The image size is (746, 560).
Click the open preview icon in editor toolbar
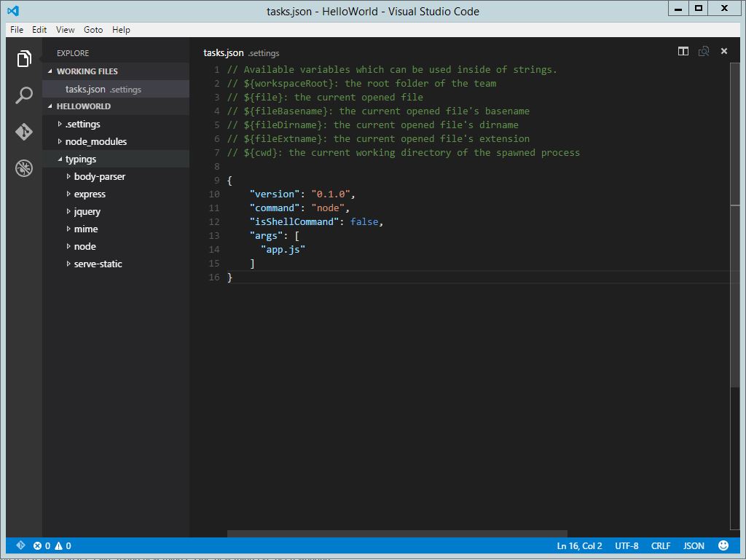[704, 52]
